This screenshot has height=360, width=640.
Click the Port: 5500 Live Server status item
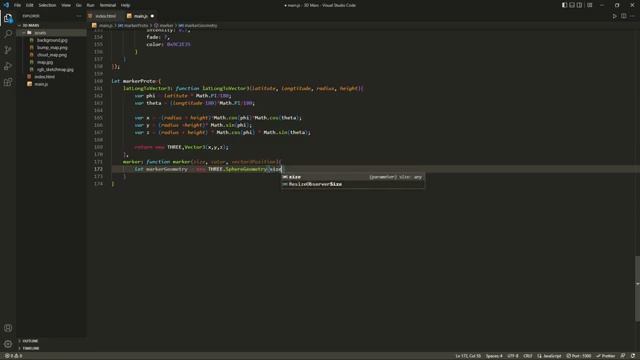pyautogui.click(x=579, y=356)
